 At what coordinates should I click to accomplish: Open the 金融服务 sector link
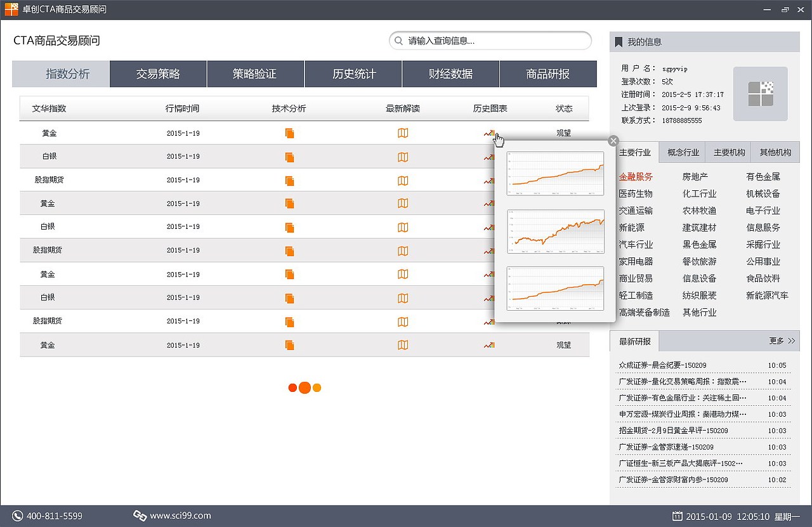pyautogui.click(x=635, y=177)
